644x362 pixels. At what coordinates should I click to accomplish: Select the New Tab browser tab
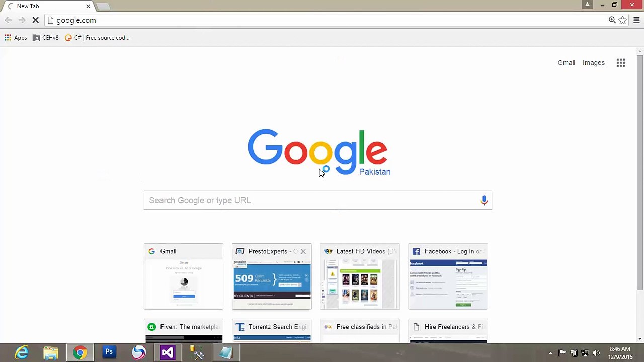click(48, 6)
